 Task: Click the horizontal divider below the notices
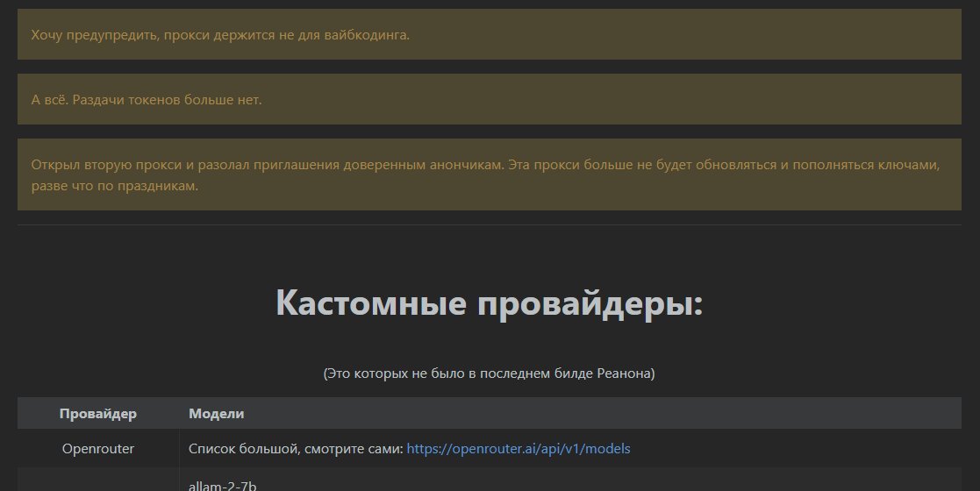tap(490, 225)
